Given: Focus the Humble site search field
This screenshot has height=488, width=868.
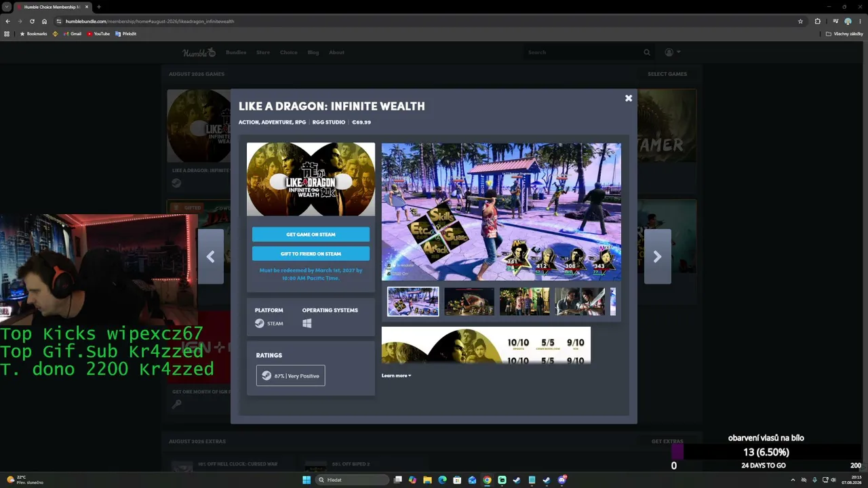Looking at the screenshot, I should [583, 52].
